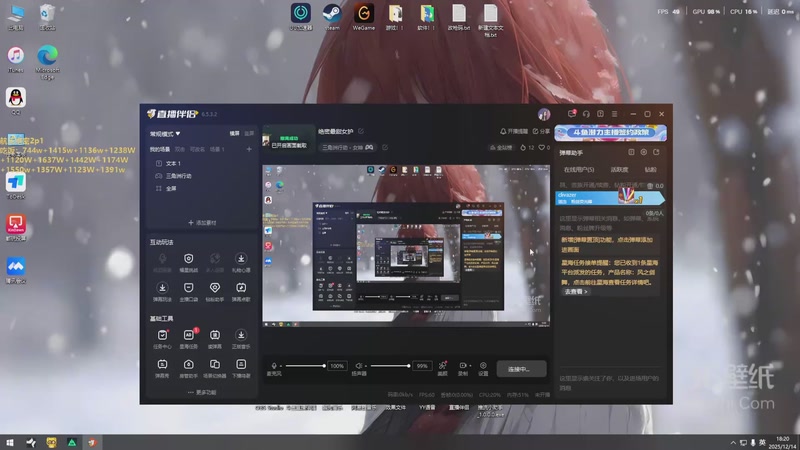
Task: Click the 录制 record camera icon
Action: click(462, 368)
